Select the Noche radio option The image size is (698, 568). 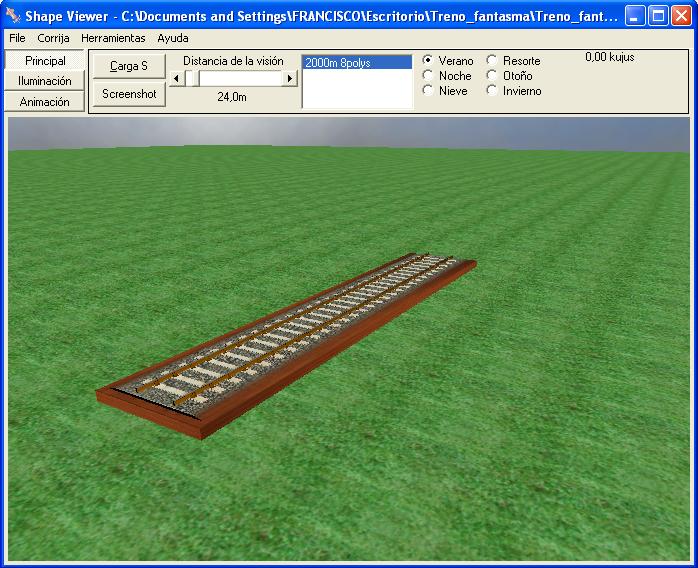tap(429, 76)
